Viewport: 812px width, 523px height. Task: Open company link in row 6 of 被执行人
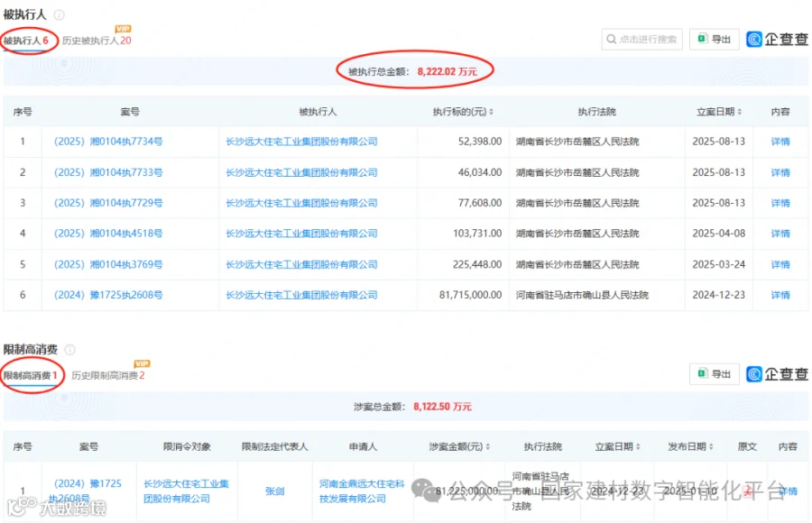(x=301, y=295)
